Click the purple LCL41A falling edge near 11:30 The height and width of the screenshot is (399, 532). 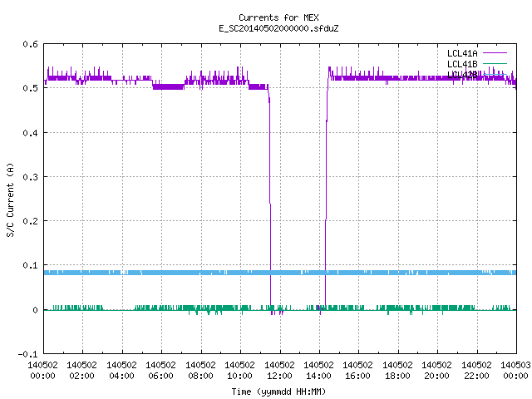coord(270,197)
